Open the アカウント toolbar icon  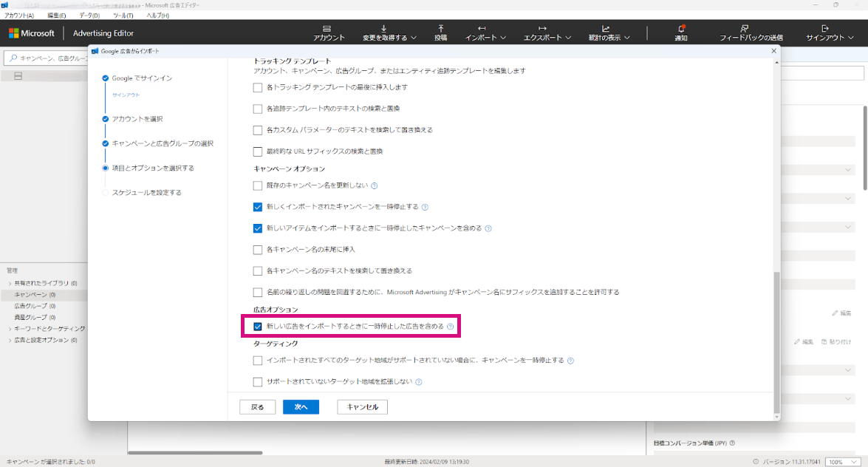[327, 28]
